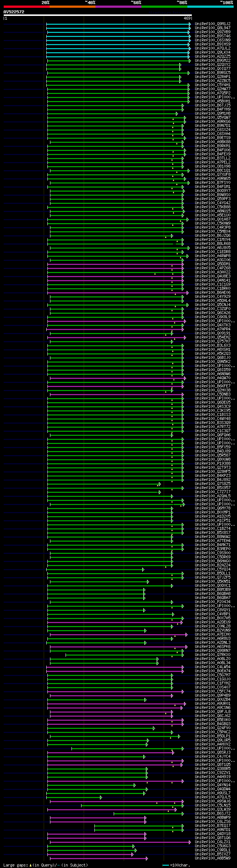Click the cyan alignment bar for Q9LKX4

coord(118,52)
